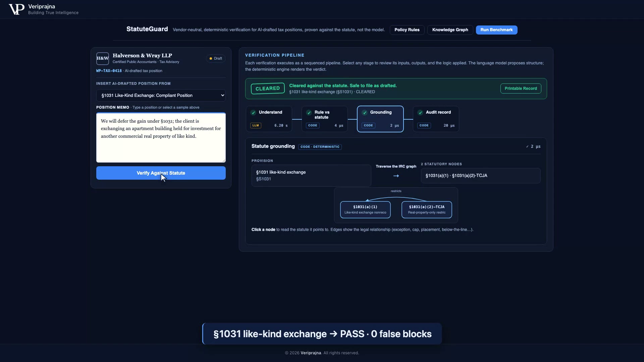Run the benchmark
644x362 pixels.
point(496,30)
